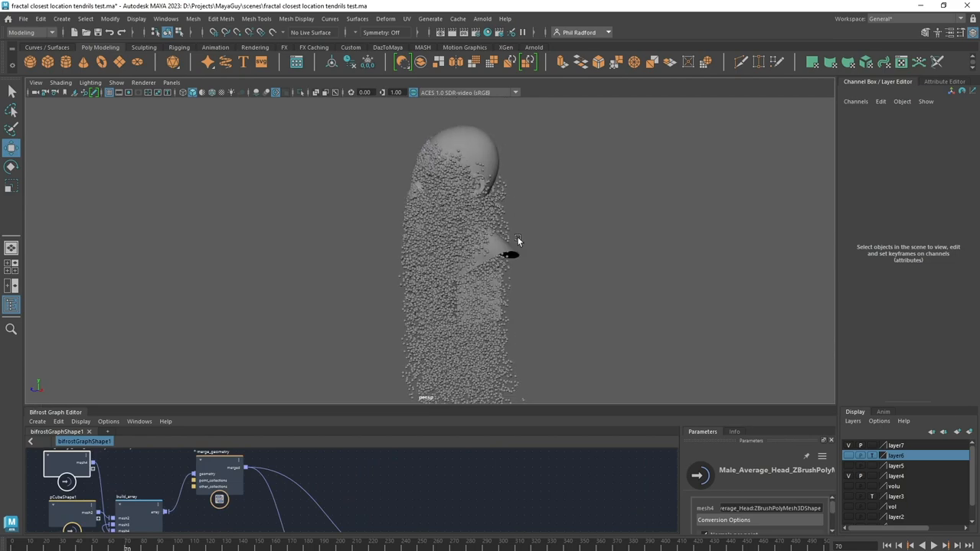Click the Snap to Grid magnet icon
The image size is (980, 551).
click(214, 32)
